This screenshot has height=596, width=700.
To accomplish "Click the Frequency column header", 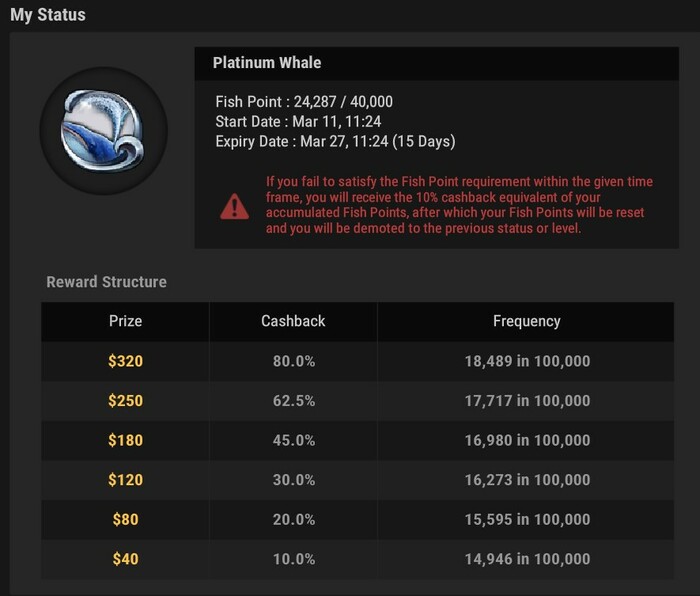I will tap(527, 321).
